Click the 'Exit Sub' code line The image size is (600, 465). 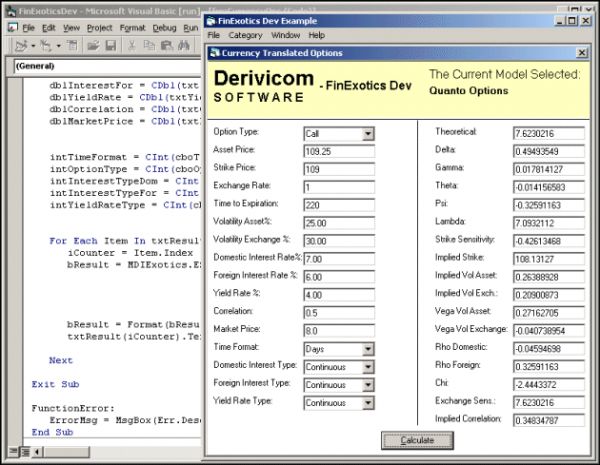[55, 384]
